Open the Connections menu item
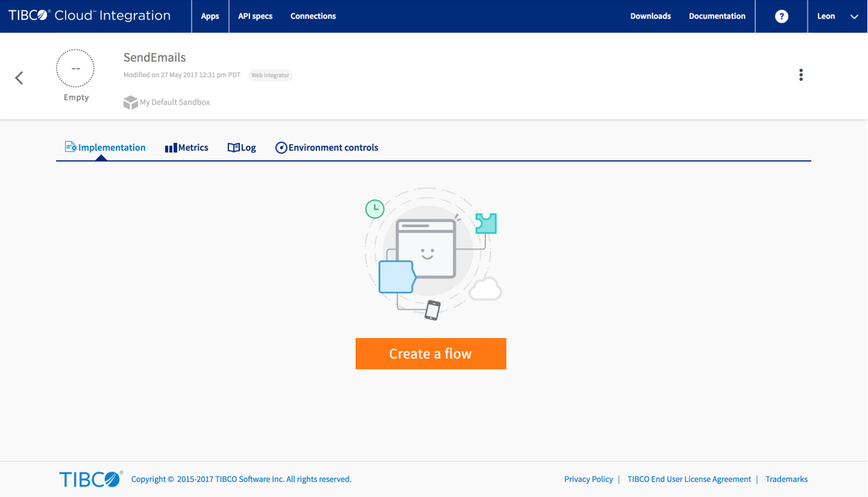This screenshot has width=868, height=497. (x=313, y=16)
